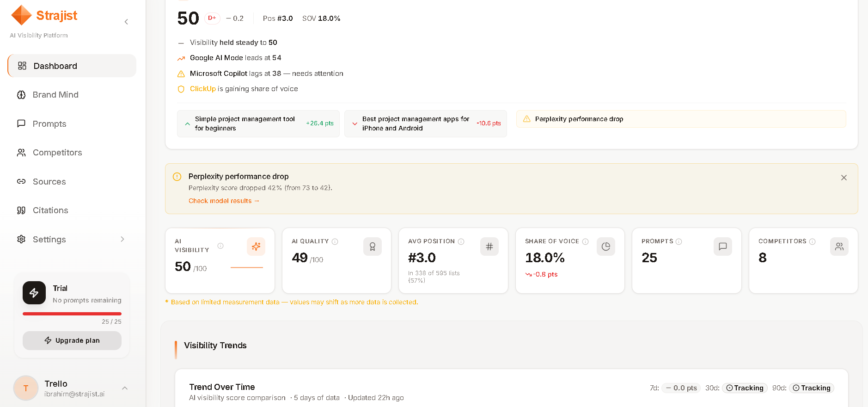Click the prompts usage progress bar
This screenshot has width=868, height=407.
pyautogui.click(x=72, y=314)
